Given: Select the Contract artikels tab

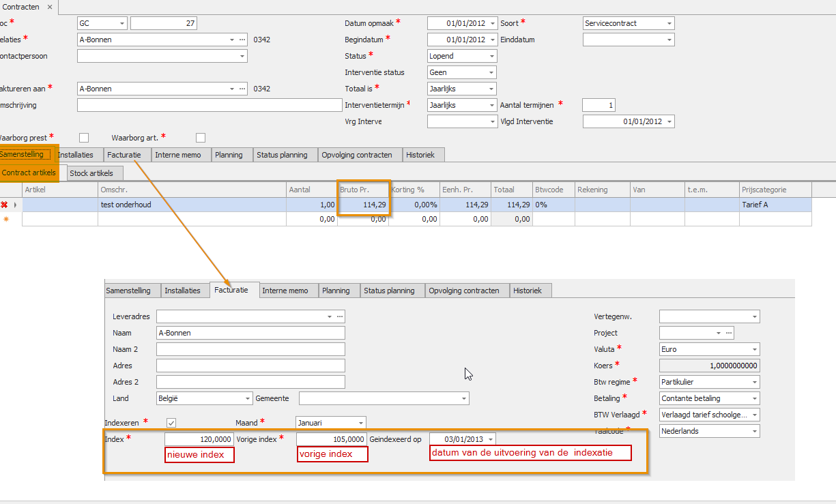Looking at the screenshot, I should coord(29,173).
